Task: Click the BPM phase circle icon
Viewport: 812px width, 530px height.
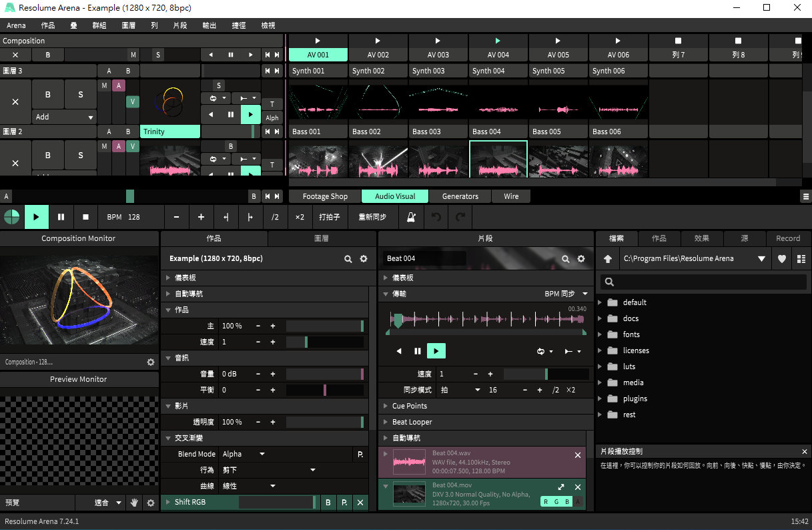Action: [x=12, y=217]
